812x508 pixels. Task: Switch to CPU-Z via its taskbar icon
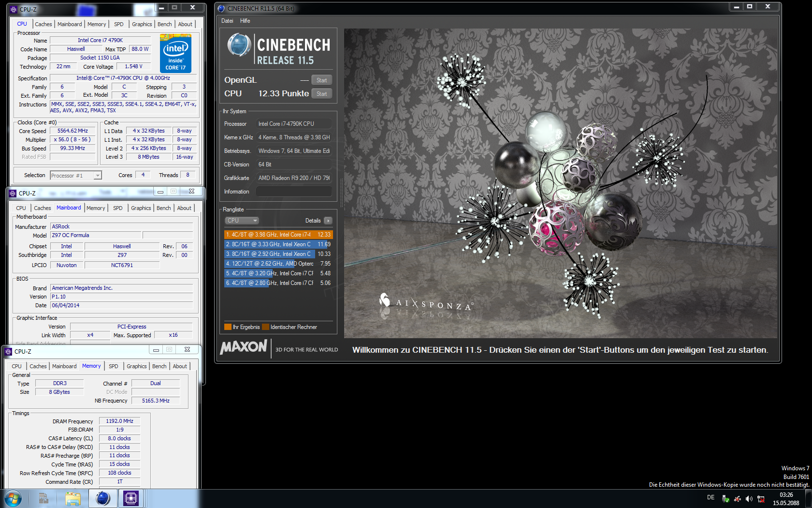coord(131,498)
